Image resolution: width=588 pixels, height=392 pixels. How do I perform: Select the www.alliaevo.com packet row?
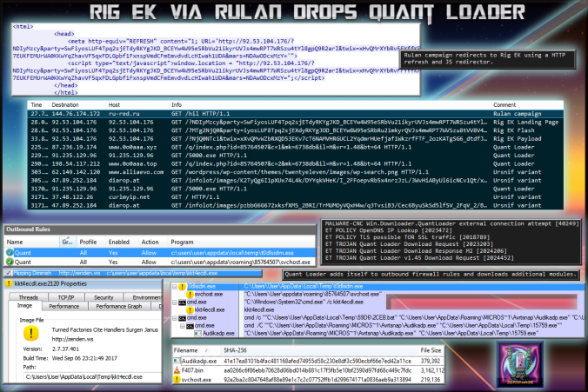pos(296,172)
